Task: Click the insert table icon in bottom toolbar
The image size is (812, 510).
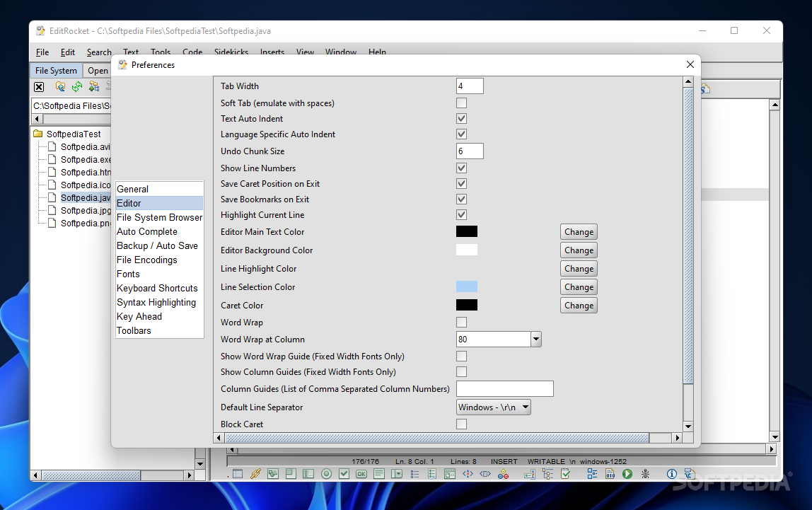Action: point(238,473)
